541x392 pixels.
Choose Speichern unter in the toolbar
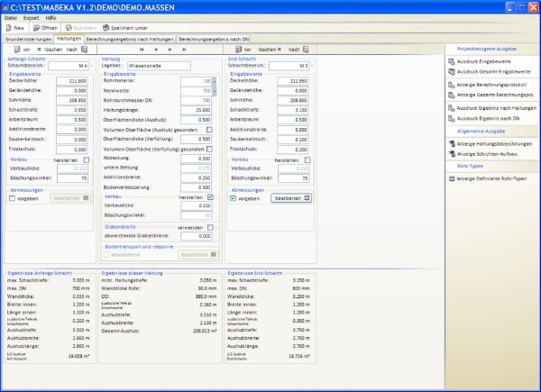click(x=125, y=28)
